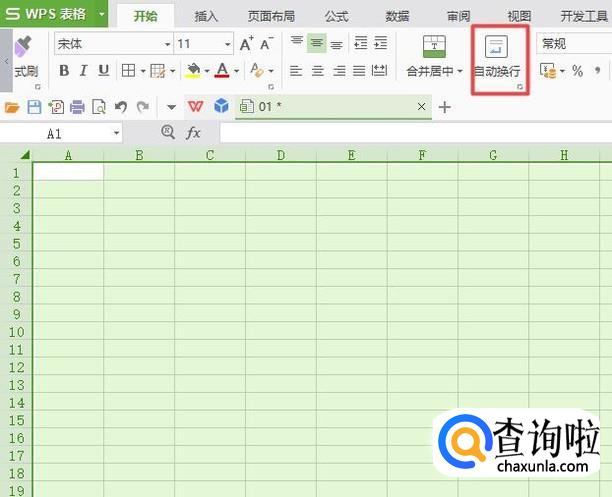Expand quick access toolbar options arrow
The height and width of the screenshot is (497, 612).
pyautogui.click(x=171, y=107)
